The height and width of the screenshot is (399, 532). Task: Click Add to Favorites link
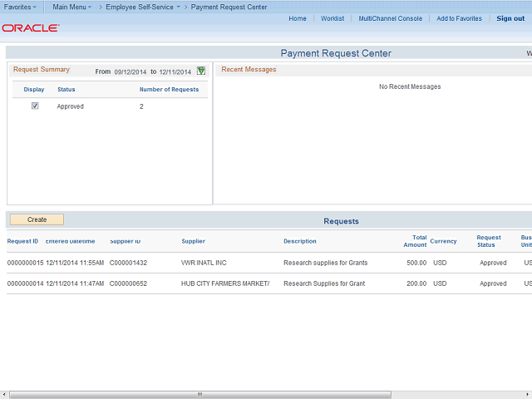coord(459,18)
